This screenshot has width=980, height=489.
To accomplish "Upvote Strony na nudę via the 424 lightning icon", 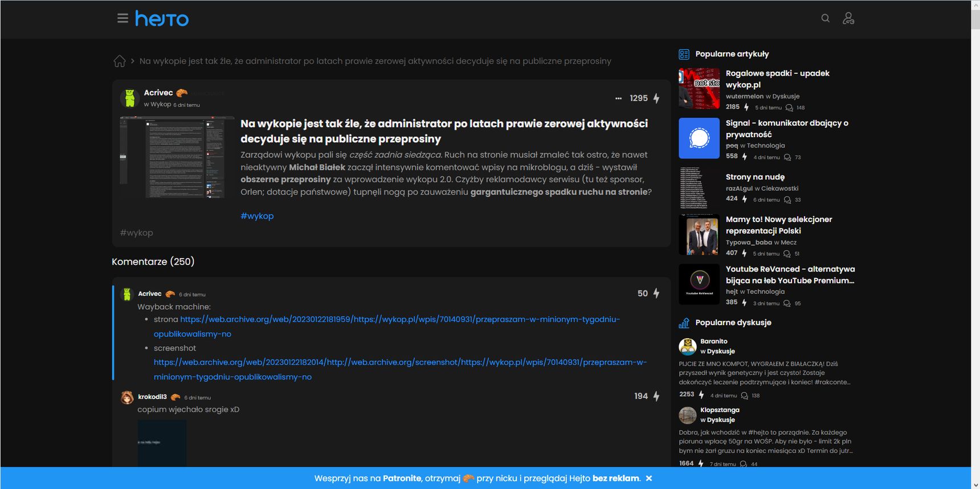I will click(x=744, y=199).
